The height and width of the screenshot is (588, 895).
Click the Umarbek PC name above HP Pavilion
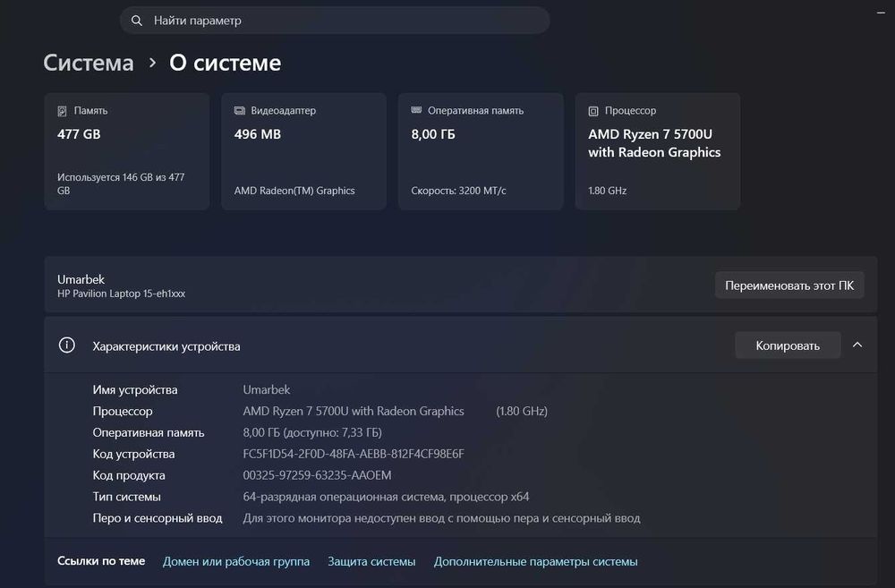tap(81, 279)
